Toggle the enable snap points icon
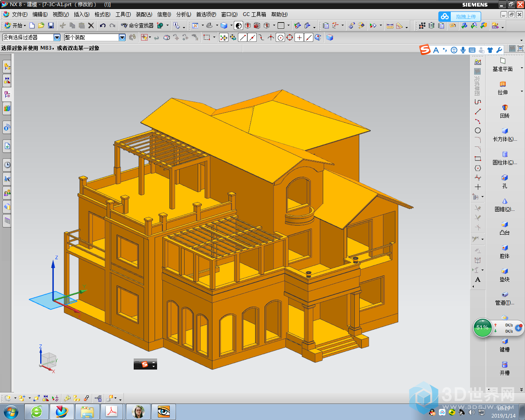The width and height of the screenshot is (525, 420). (x=224, y=37)
